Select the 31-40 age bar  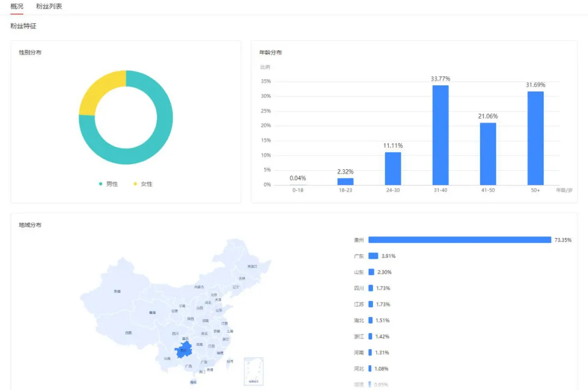coord(440,135)
